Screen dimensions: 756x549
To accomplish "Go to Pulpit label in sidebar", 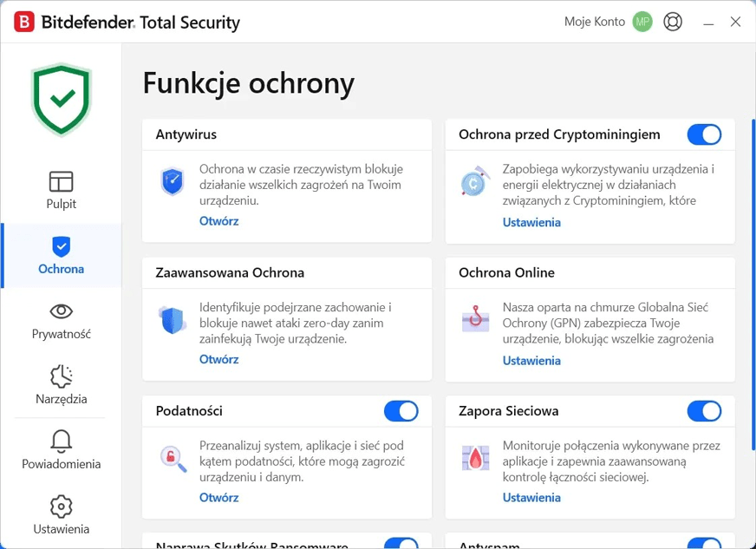I will click(x=62, y=204).
